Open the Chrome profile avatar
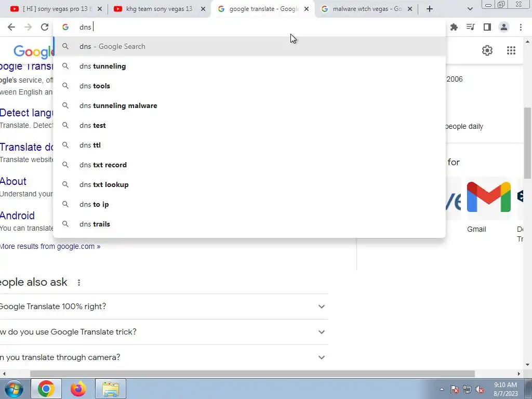Screen dimensions: 532x399 pos(504,27)
